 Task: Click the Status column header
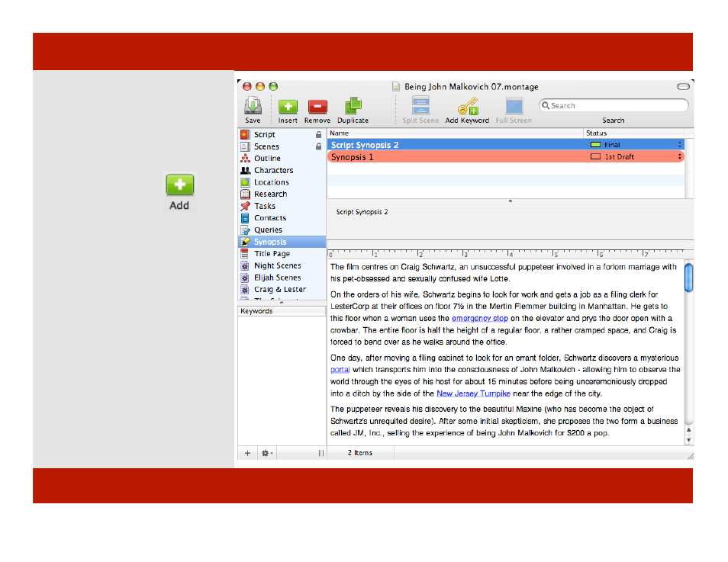(633, 133)
